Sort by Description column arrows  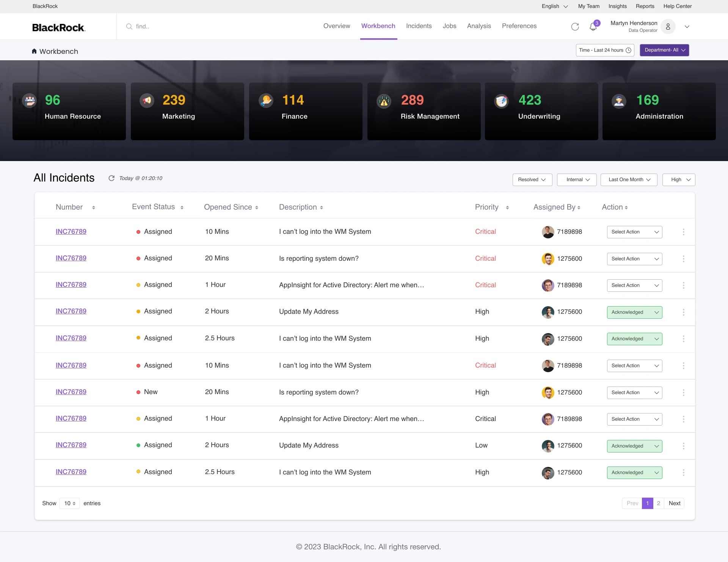coord(322,208)
